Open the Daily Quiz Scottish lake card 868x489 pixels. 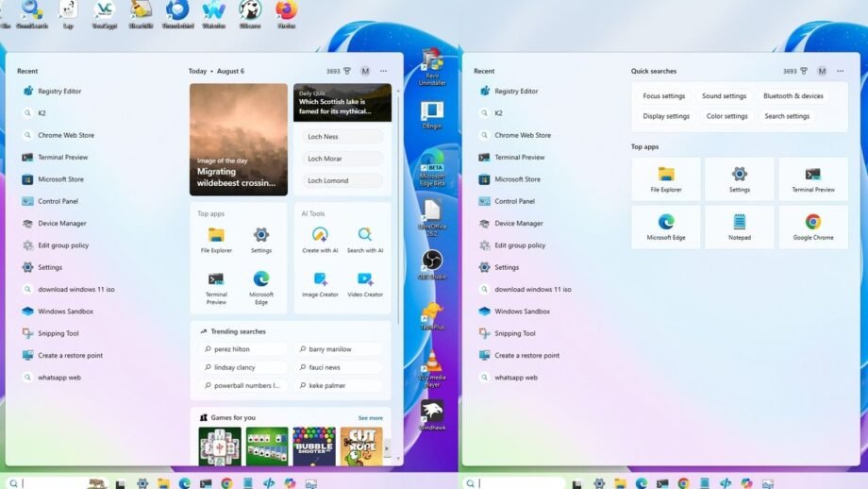(342, 103)
